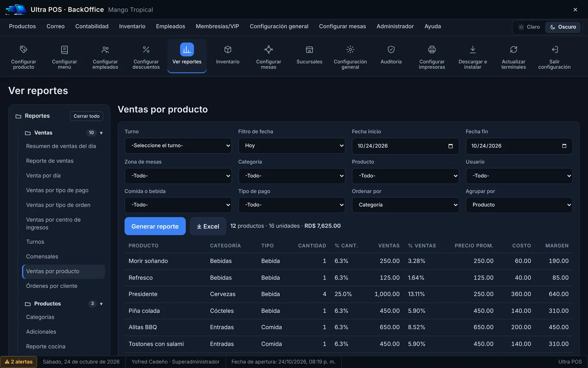Open the Turno dropdown

tap(178, 146)
